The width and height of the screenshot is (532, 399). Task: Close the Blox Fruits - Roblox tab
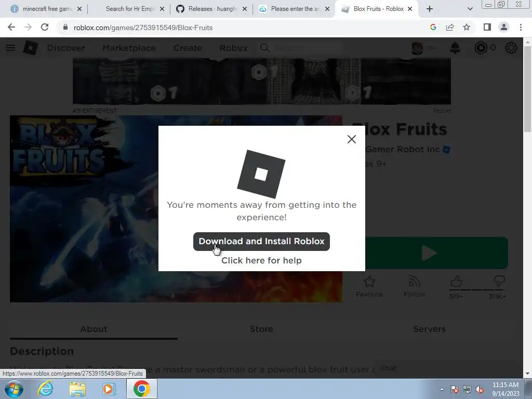[410, 9]
